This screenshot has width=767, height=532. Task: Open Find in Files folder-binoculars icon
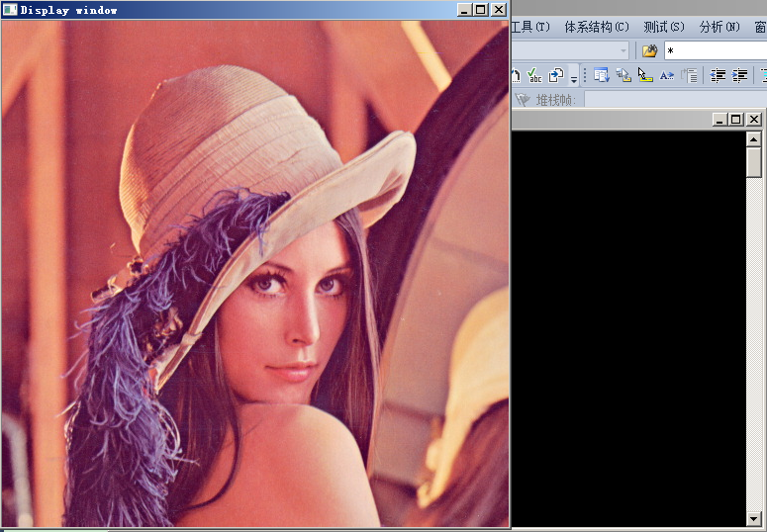(649, 50)
